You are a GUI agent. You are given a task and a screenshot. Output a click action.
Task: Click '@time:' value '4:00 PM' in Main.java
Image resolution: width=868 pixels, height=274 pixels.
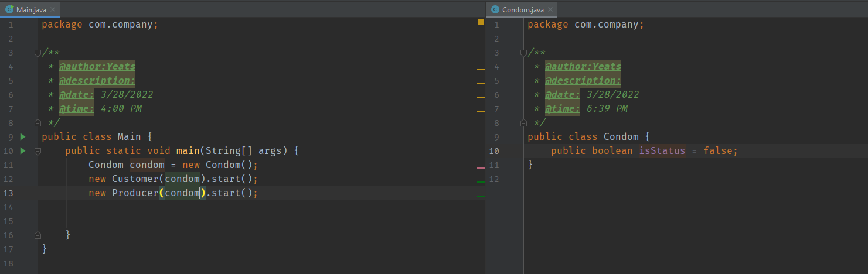tap(121, 109)
